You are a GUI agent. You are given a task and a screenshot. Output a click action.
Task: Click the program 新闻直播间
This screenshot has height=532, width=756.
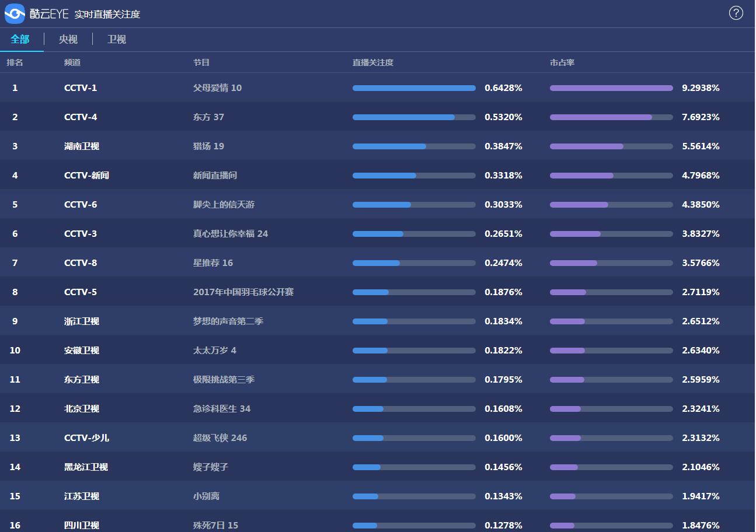coord(215,176)
